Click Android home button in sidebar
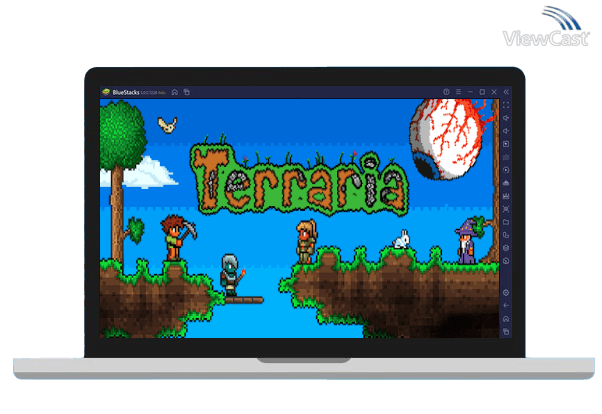The height and width of the screenshot is (414, 602). point(506,319)
